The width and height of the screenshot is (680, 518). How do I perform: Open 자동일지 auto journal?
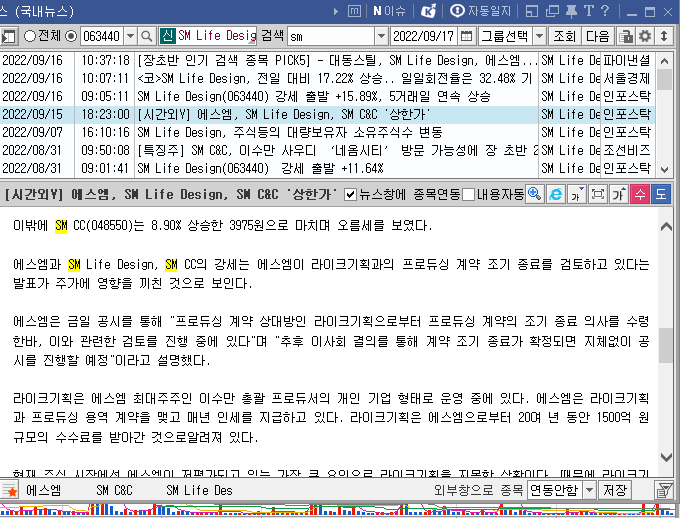[481, 11]
